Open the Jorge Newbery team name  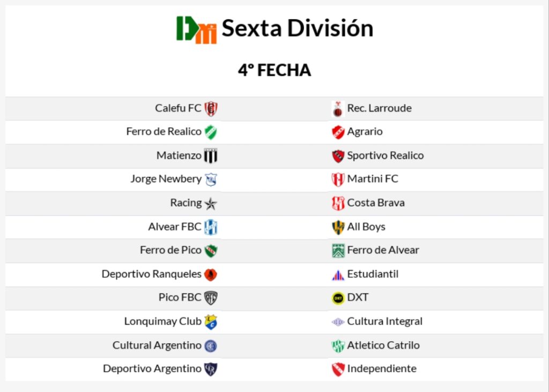[x=166, y=179]
